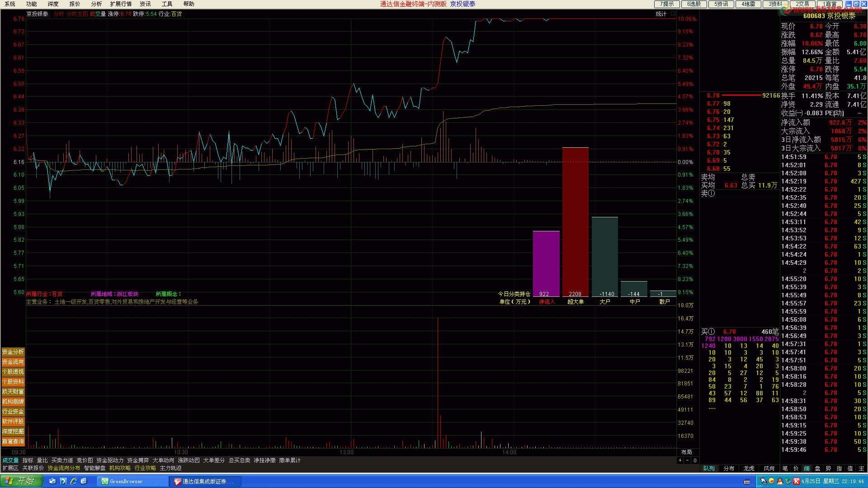The height and width of the screenshot is (488, 868).
Task: Open 资金流向 side panel button
Action: pos(13,361)
